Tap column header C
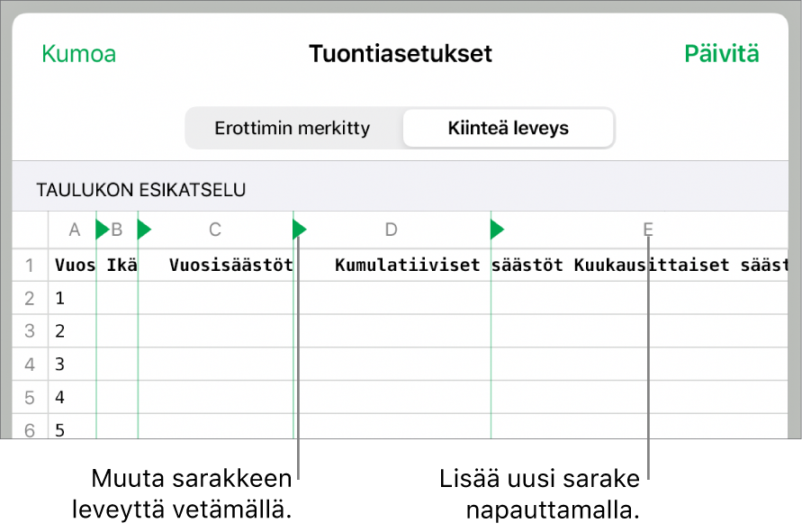The height and width of the screenshot is (532, 802). pyautogui.click(x=215, y=230)
